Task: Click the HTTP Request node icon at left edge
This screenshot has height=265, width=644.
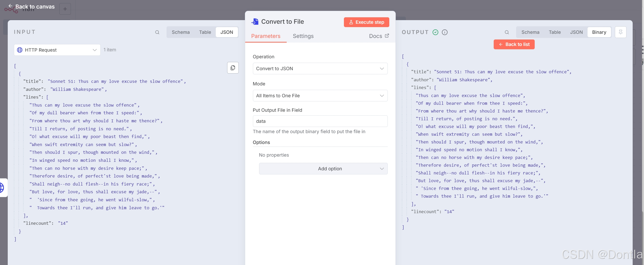Action: coord(2,188)
